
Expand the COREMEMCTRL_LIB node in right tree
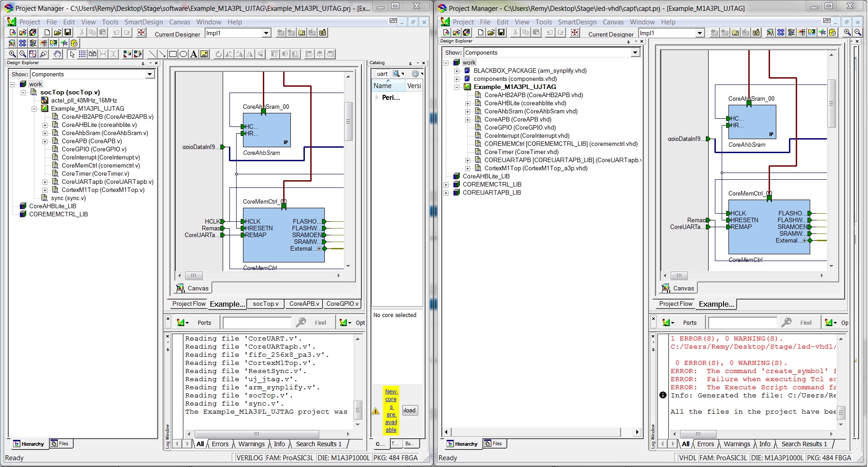pos(446,185)
